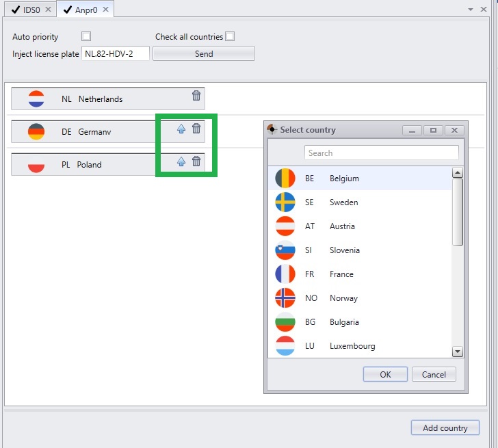Minimize the Select country dialog
The height and width of the screenshot is (448, 498).
(x=412, y=130)
